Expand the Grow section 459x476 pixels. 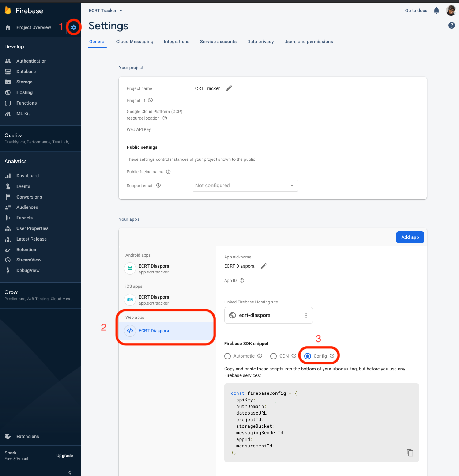[x=40, y=295]
